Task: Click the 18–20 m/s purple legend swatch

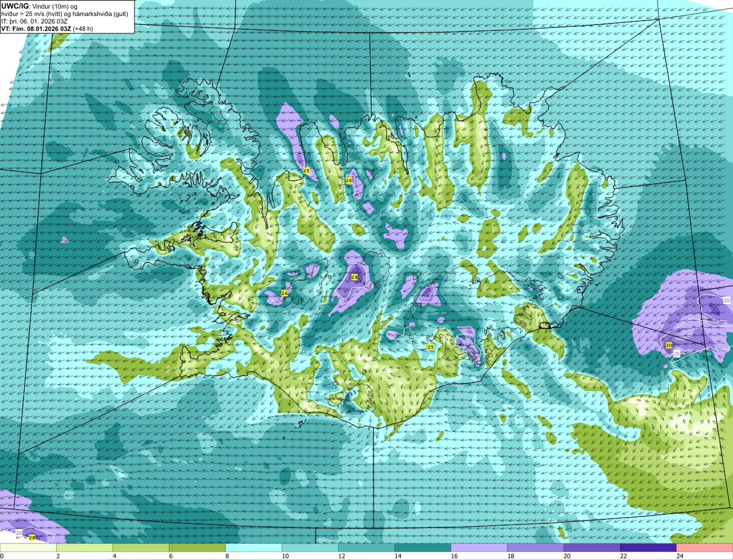Action: pos(536,548)
